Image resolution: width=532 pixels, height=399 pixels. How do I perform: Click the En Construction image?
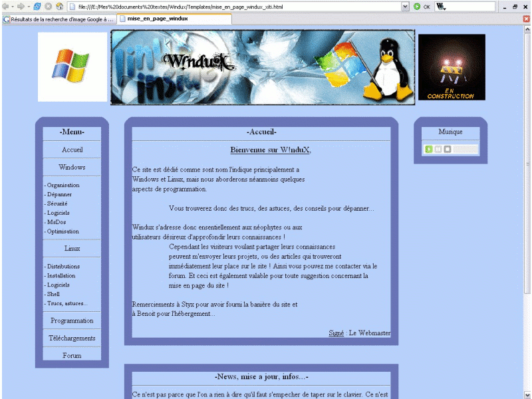(452, 67)
